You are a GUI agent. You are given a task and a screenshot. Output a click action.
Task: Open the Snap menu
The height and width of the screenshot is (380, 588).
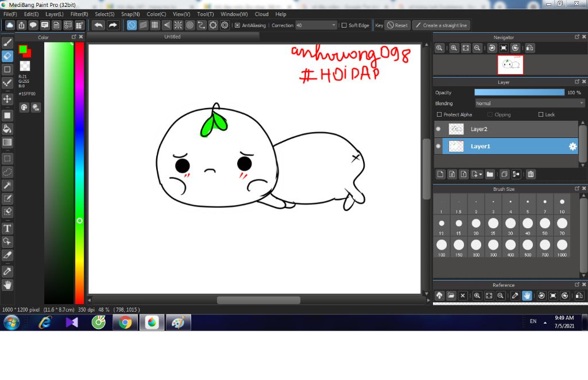coord(130,14)
